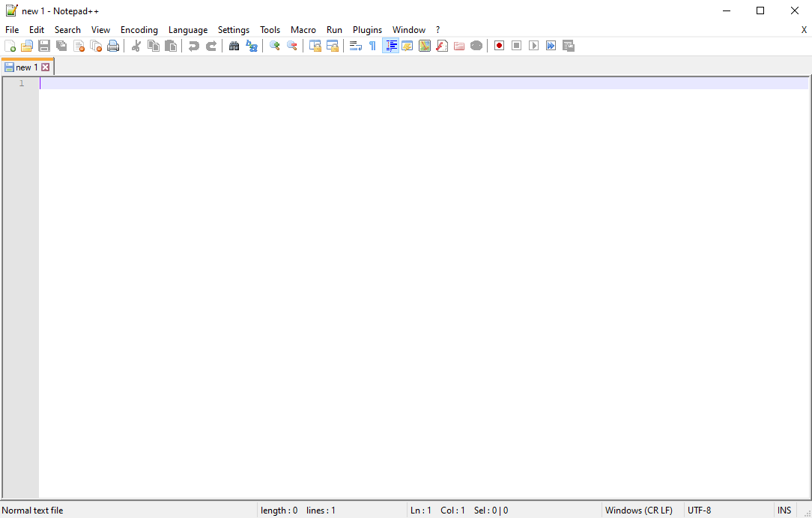Click the Save Recorded Macro icon
Image resolution: width=812 pixels, height=518 pixels.
tap(569, 46)
